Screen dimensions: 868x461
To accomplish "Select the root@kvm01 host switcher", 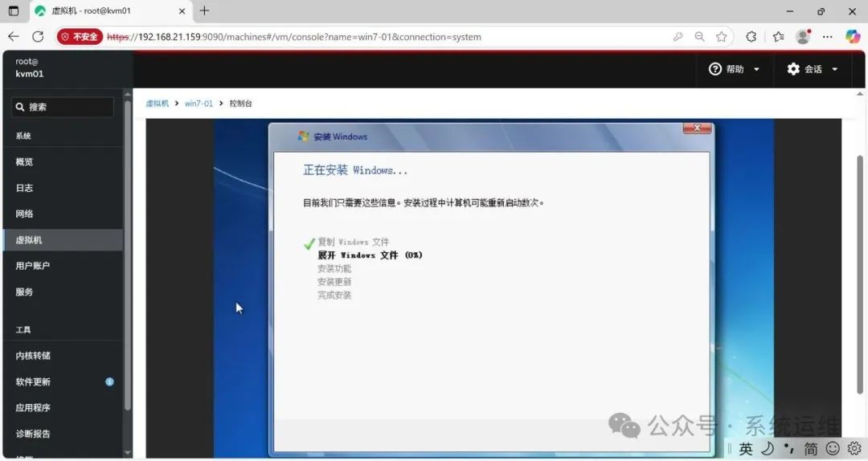I will coord(30,67).
